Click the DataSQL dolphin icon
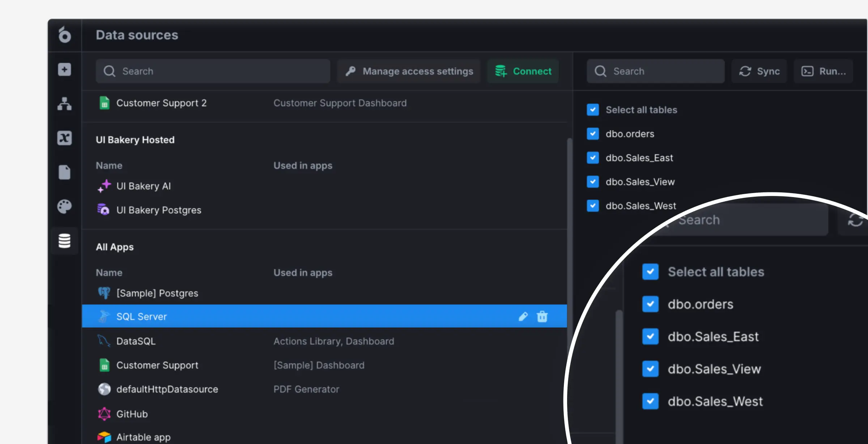 coord(104,341)
